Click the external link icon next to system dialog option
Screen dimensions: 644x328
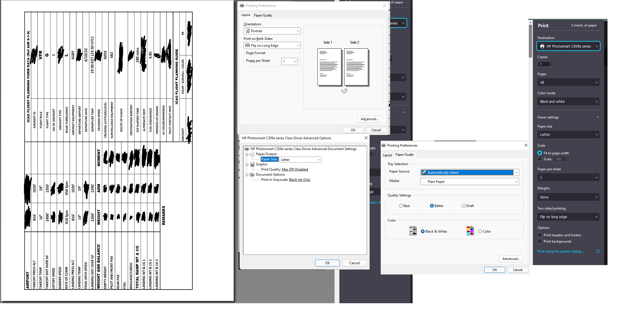598,251
